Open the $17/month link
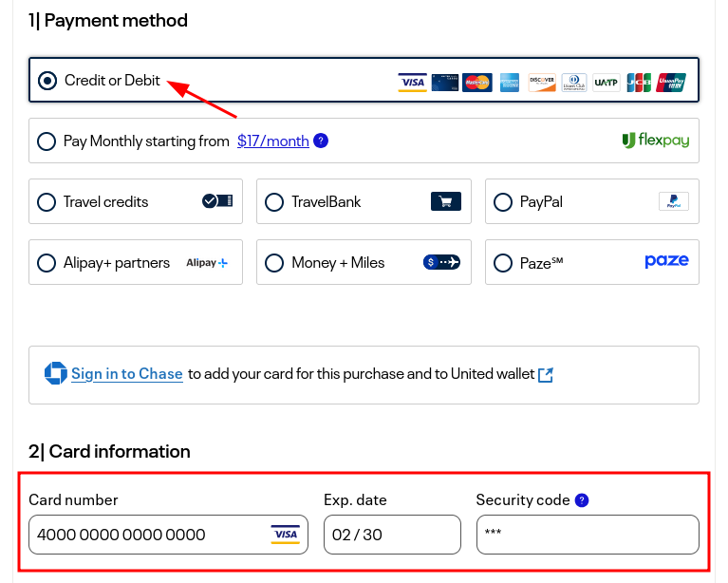Image resolution: width=728 pixels, height=583 pixels. [273, 141]
